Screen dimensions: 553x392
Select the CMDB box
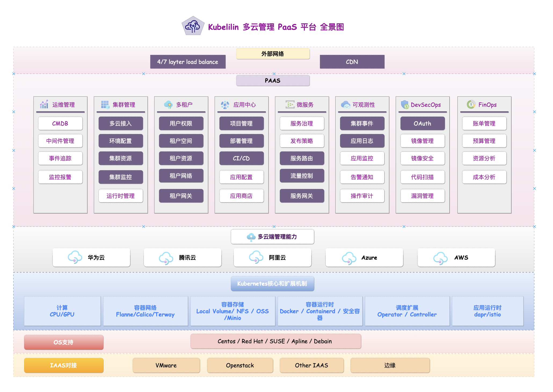coord(60,123)
